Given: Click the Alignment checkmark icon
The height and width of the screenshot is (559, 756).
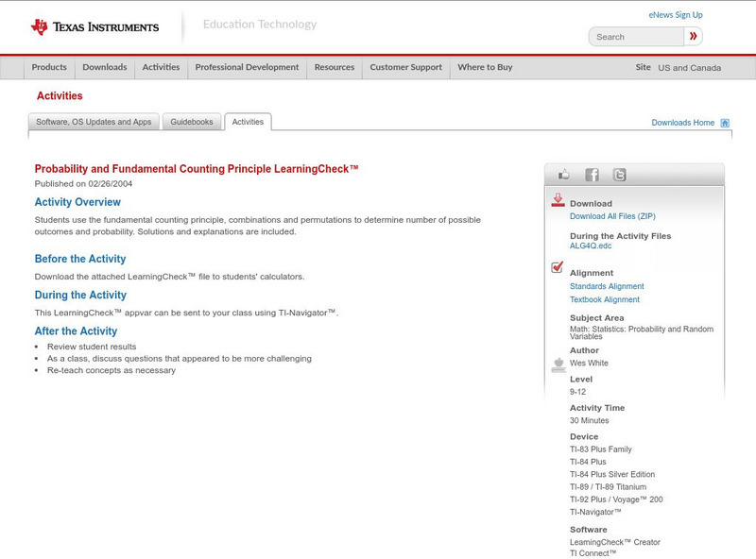Looking at the screenshot, I should pyautogui.click(x=557, y=267).
